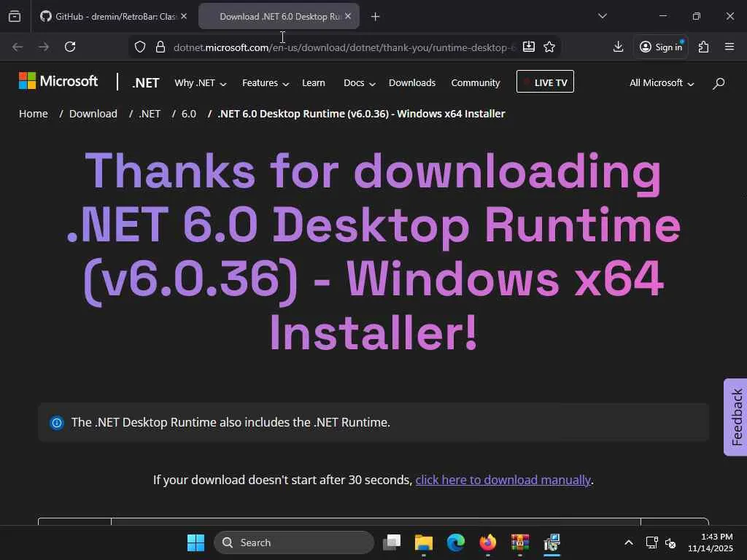This screenshot has width=747, height=560.
Task: Launch Microsoft Edge from taskbar
Action: point(456,542)
